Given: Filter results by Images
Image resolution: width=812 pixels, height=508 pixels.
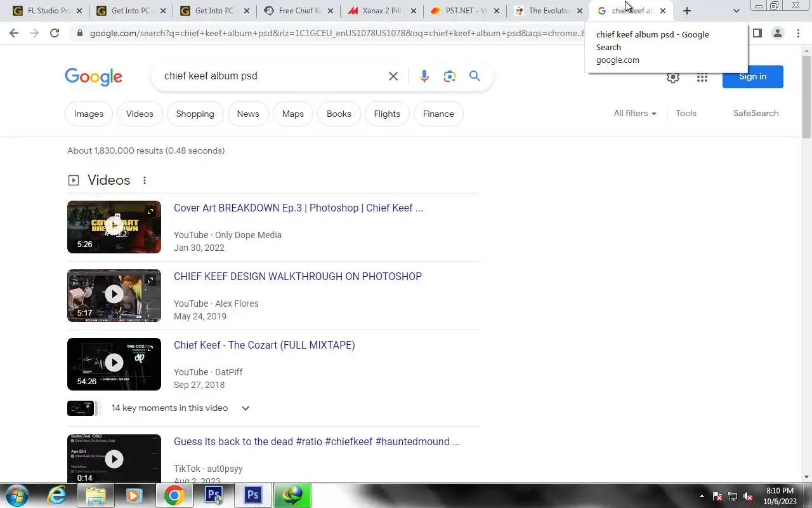Looking at the screenshot, I should coord(89,114).
